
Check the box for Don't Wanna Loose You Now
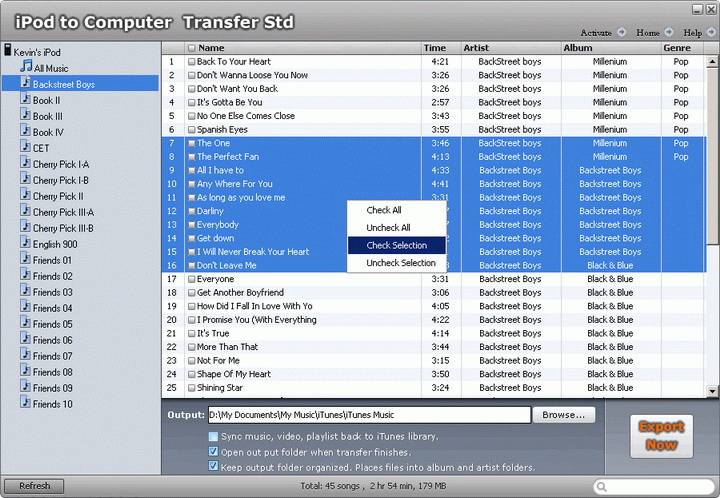coord(191,75)
